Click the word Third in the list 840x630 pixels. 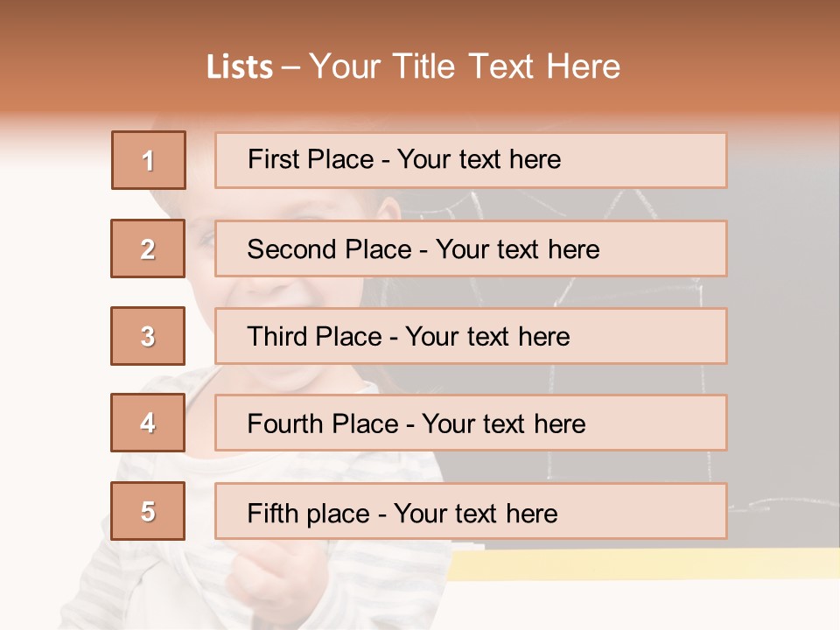click(277, 337)
